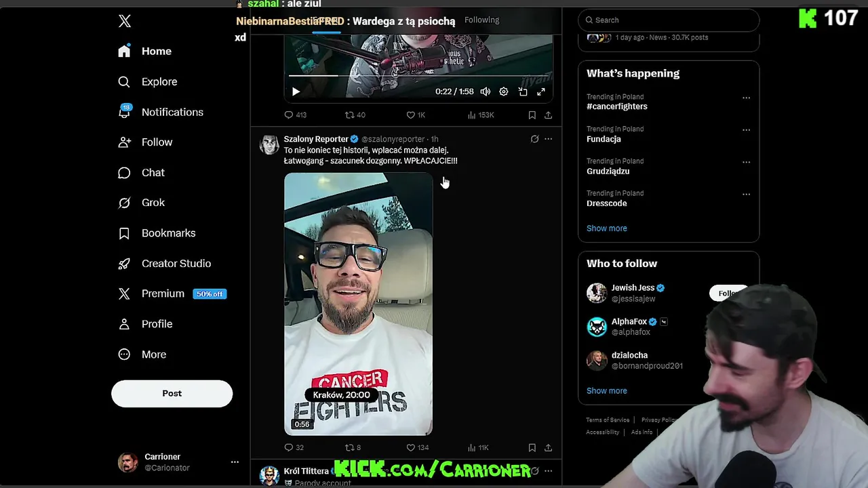Viewport: 868px width, 488px height.
Task: Click the Search input field
Action: point(669,20)
